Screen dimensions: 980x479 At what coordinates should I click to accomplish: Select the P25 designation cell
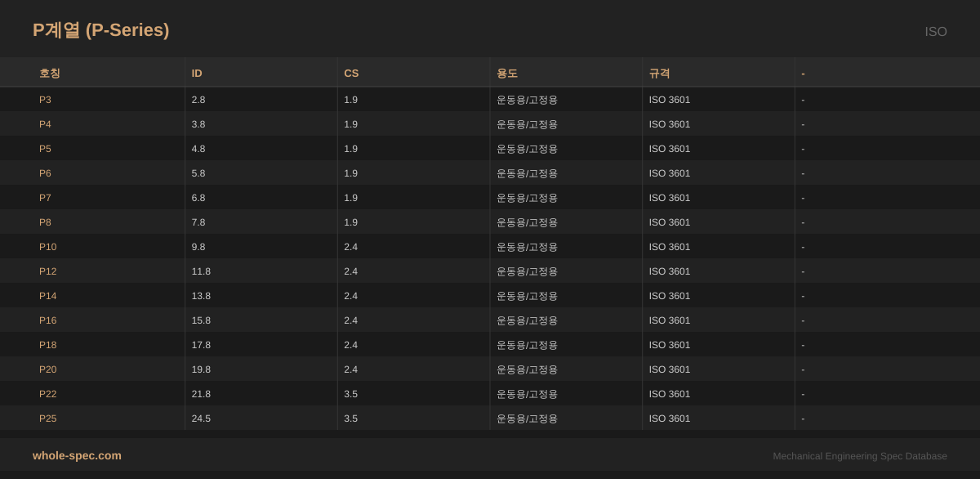(x=47, y=419)
